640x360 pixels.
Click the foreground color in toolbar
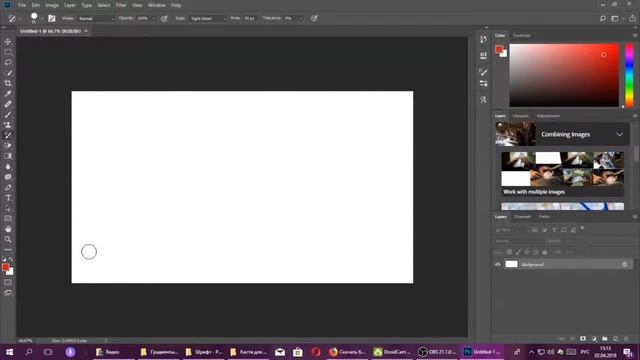tap(5, 267)
